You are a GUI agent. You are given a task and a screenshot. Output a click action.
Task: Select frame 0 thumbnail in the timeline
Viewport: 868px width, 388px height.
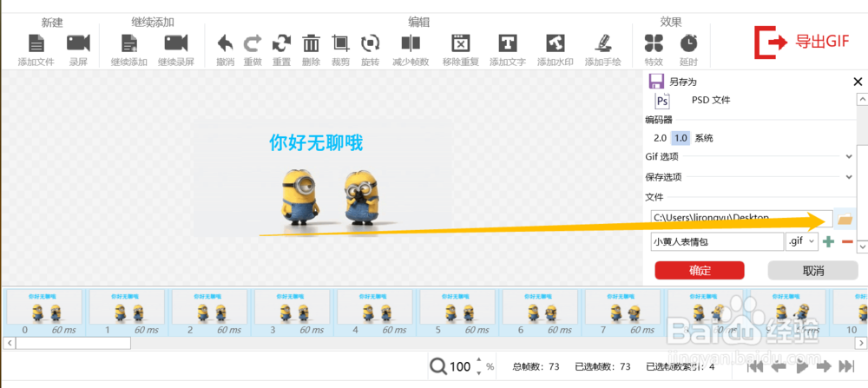tap(43, 306)
